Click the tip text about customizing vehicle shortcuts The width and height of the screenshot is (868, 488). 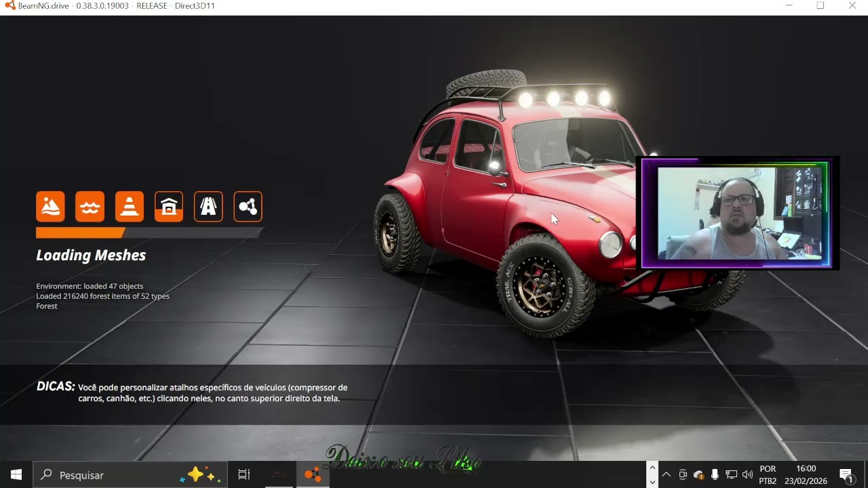tap(213, 393)
